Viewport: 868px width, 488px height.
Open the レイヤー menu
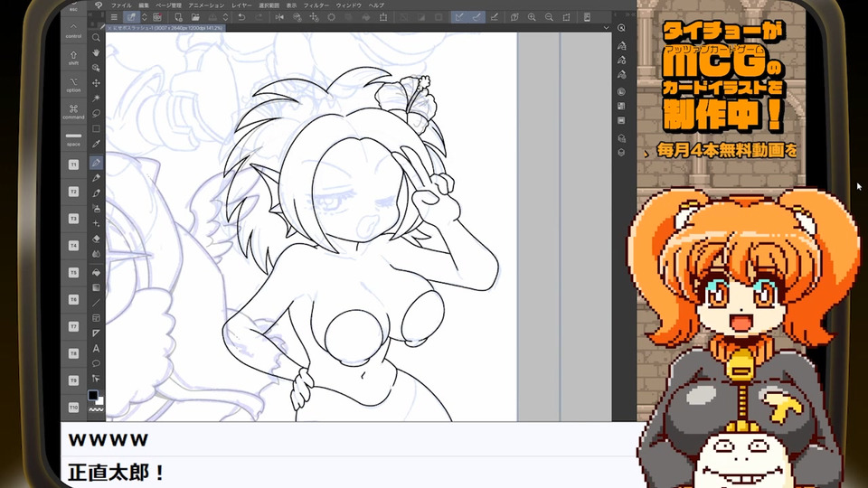[241, 5]
